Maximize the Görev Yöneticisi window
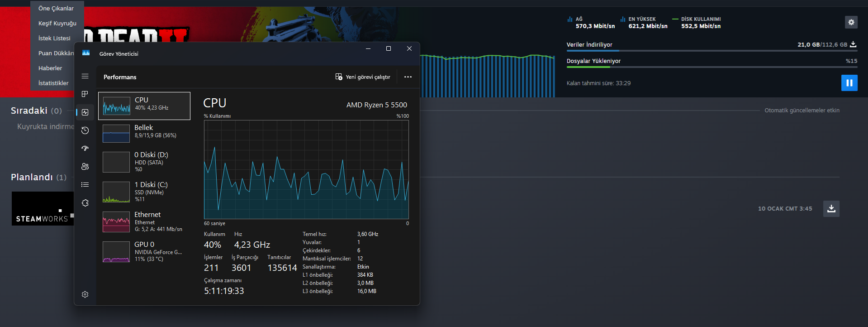Screen dimensions: 868x327 [x=389, y=49]
